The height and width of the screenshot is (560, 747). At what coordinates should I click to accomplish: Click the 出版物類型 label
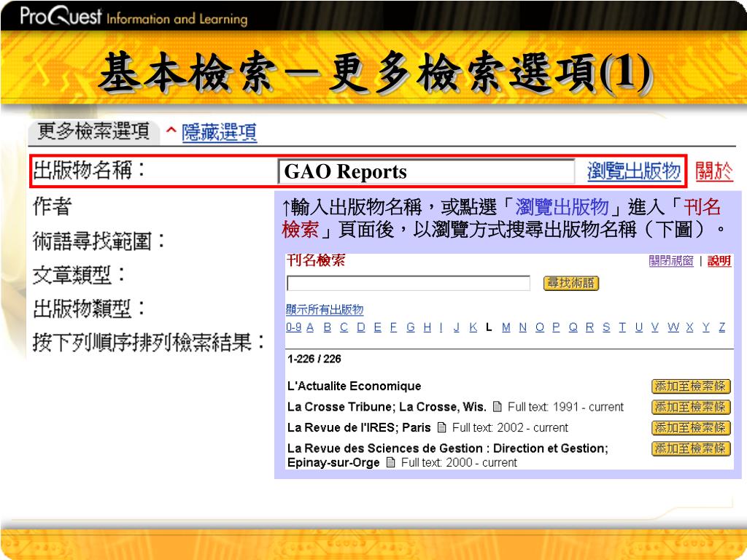click(88, 308)
